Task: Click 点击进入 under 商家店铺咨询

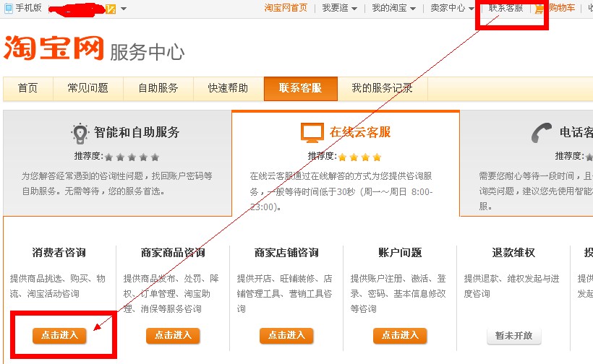Action: (x=286, y=335)
